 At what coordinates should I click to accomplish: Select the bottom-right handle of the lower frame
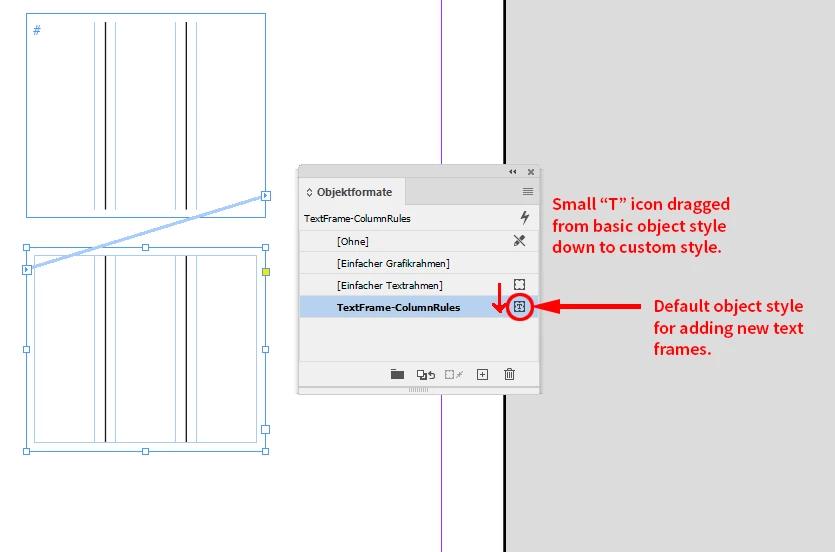click(x=266, y=451)
